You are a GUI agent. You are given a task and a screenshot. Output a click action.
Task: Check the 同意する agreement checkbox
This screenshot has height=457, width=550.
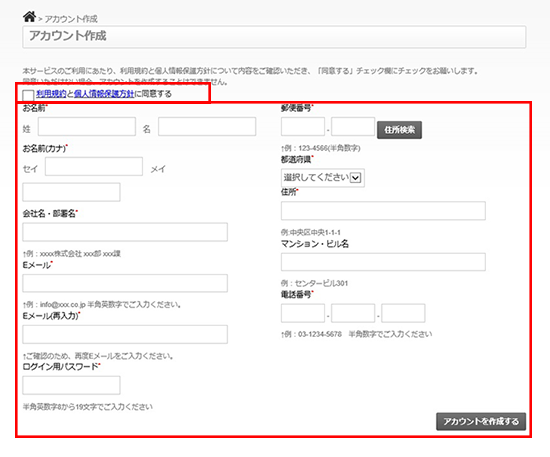tap(28, 95)
